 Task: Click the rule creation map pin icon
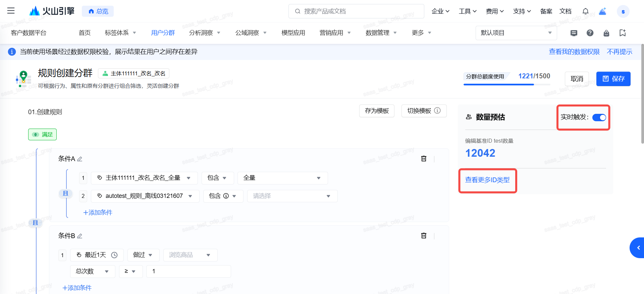[23, 79]
